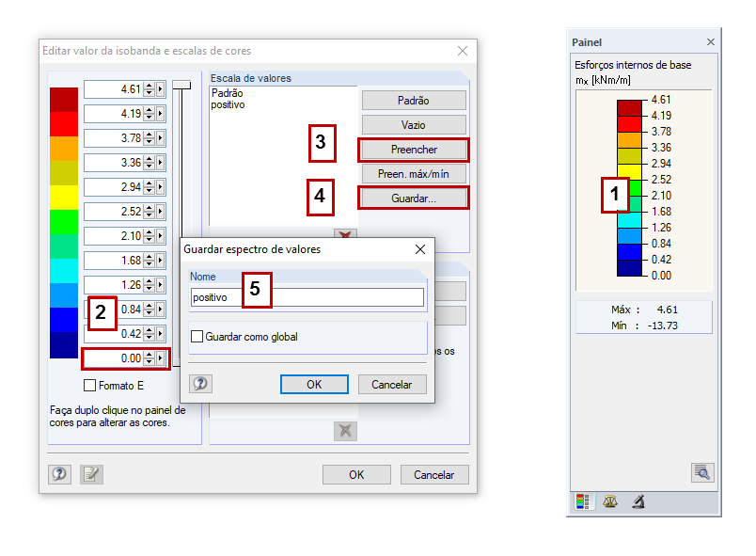
Task: Click the spinner for value 1.26
Action: pos(149,285)
